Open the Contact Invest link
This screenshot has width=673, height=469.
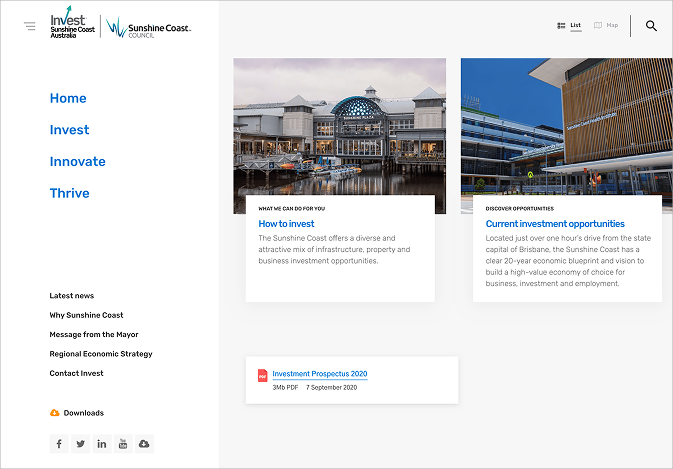[x=76, y=373]
